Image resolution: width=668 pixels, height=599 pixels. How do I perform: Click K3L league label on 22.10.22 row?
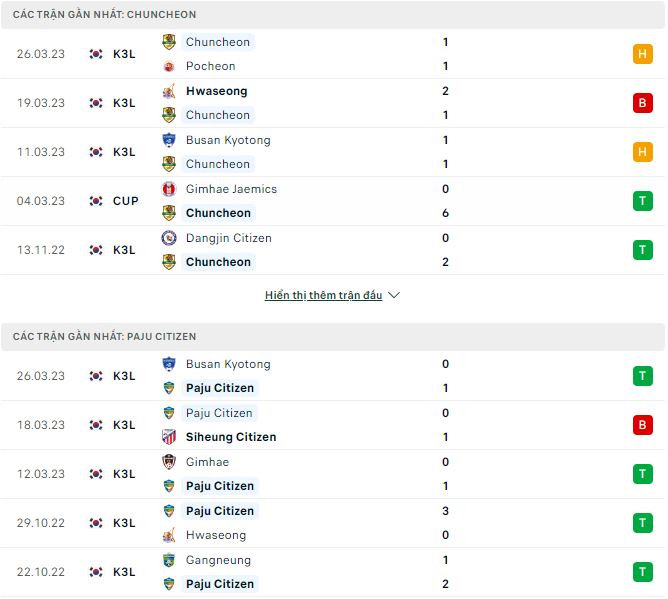coord(124,572)
